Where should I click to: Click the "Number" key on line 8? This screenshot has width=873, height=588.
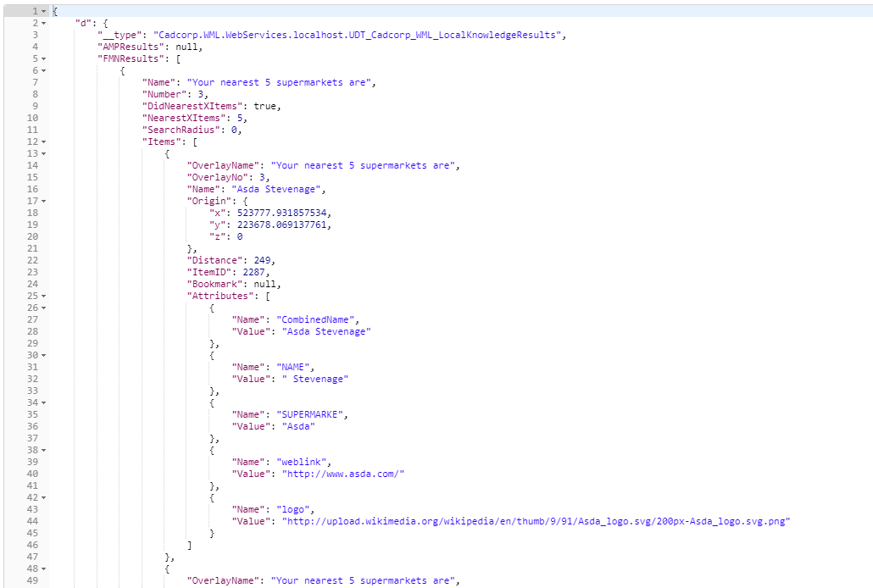[164, 94]
